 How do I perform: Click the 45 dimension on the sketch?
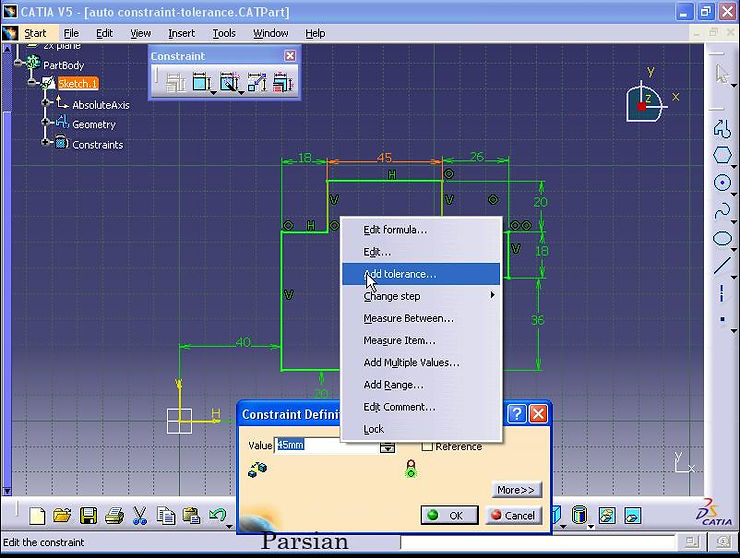click(384, 157)
